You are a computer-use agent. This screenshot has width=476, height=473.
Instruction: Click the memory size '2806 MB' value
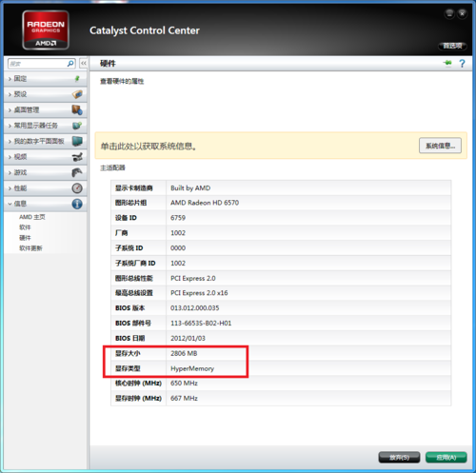click(x=184, y=353)
